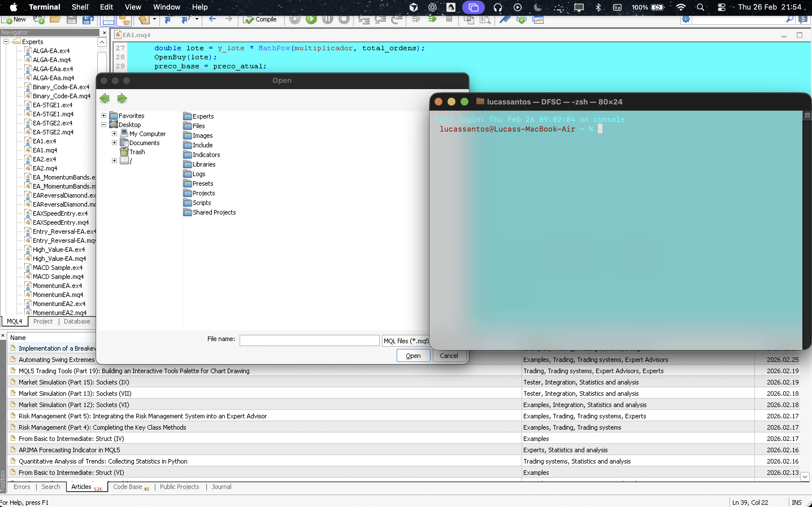Click the Save All floppy disks icon
This screenshot has width=812, height=507.
pyautogui.click(x=88, y=19)
